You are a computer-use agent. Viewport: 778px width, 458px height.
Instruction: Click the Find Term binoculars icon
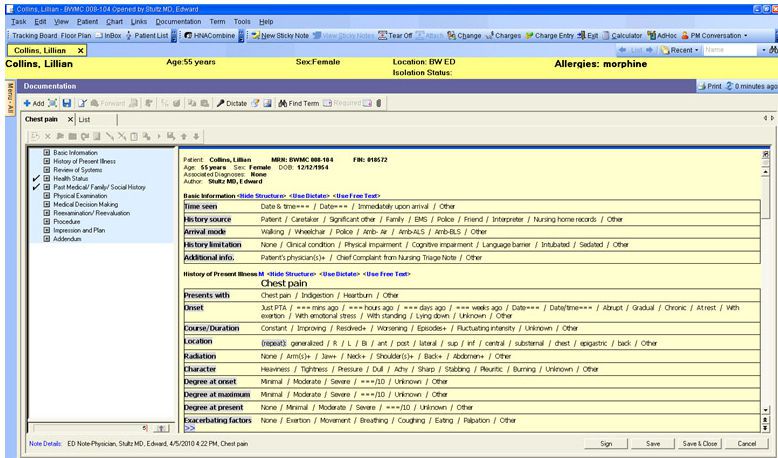(x=283, y=103)
